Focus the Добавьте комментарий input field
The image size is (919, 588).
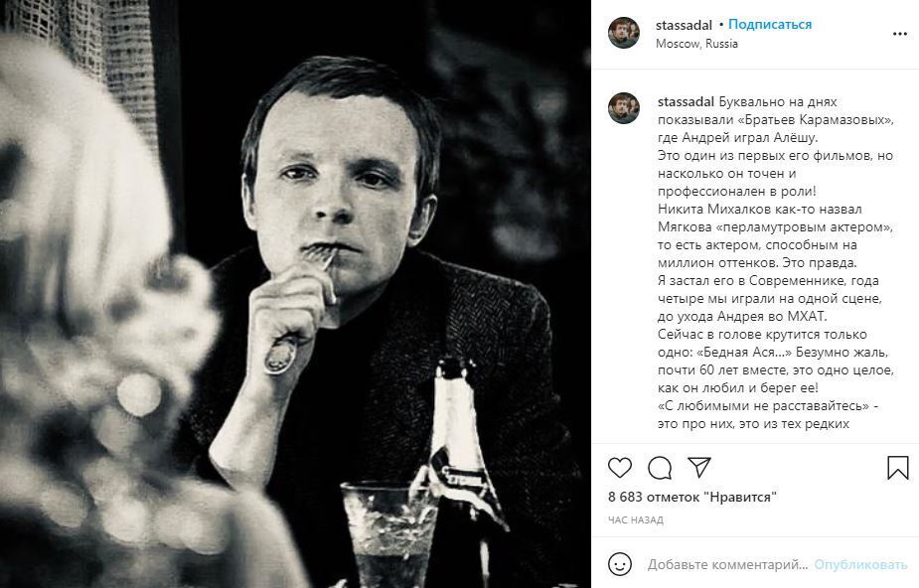[x=727, y=564]
